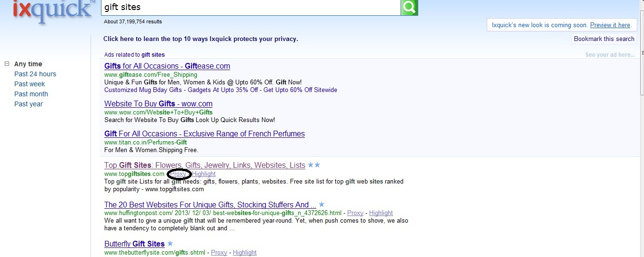
Task: Click star rating beside Top Gift Sites
Action: coord(314,165)
